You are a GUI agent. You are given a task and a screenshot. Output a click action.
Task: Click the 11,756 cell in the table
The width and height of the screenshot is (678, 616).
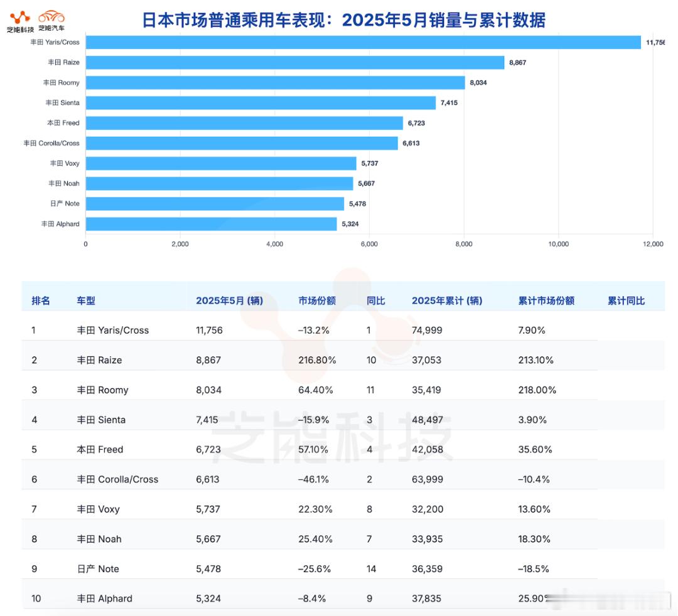pyautogui.click(x=209, y=331)
